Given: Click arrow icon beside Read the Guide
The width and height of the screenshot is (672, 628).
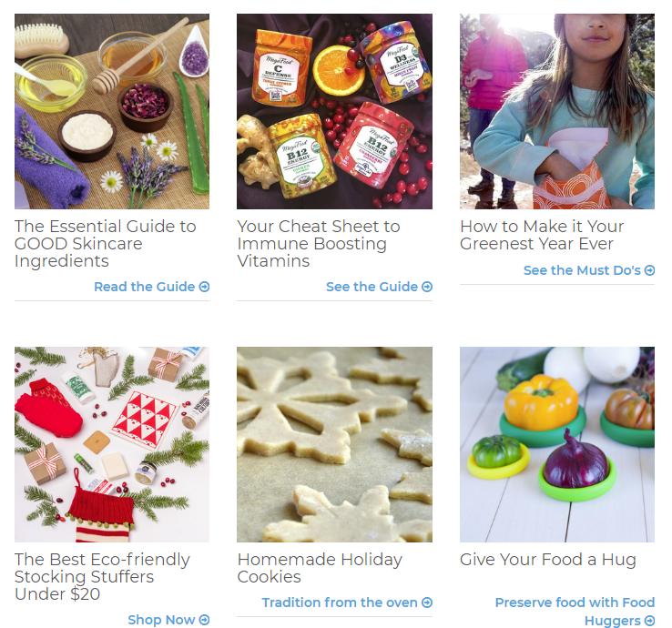Looking at the screenshot, I should [205, 287].
